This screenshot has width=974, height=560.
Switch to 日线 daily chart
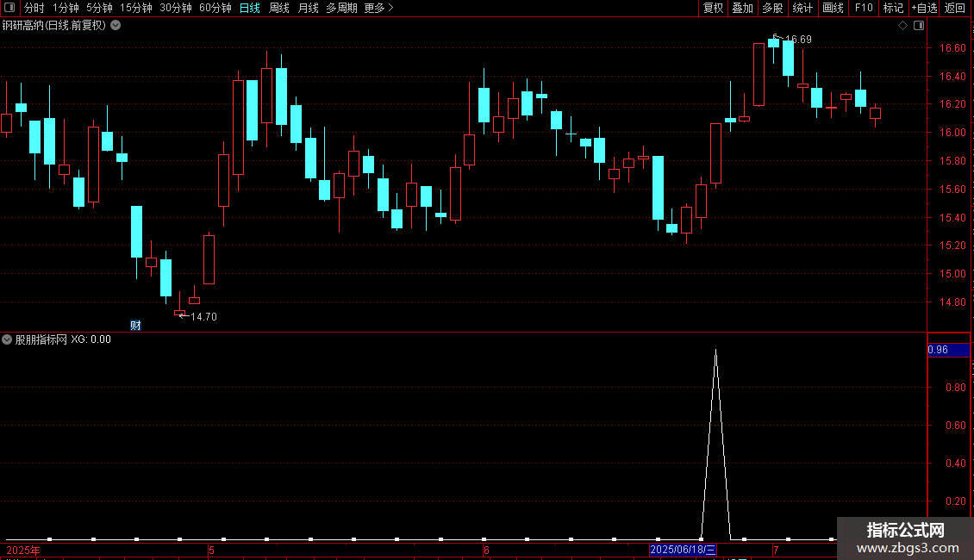(250, 8)
